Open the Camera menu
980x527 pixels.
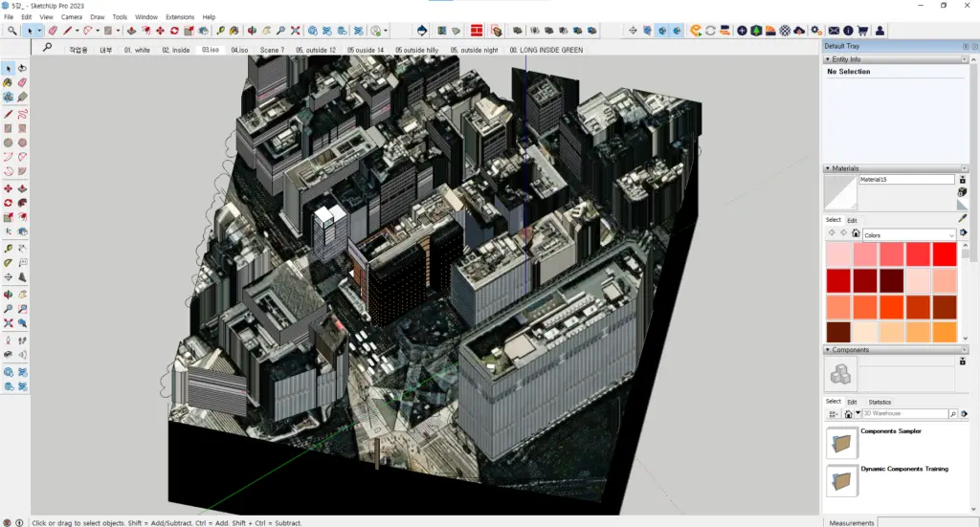71,17
